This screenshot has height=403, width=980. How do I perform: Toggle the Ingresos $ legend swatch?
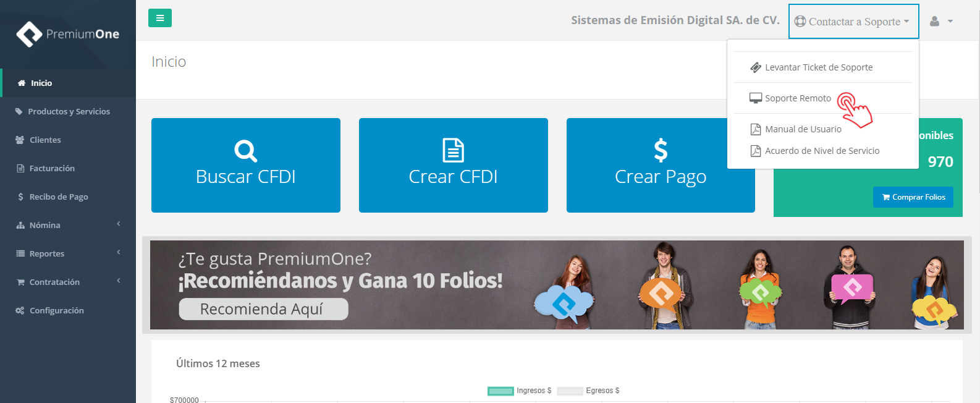501,391
